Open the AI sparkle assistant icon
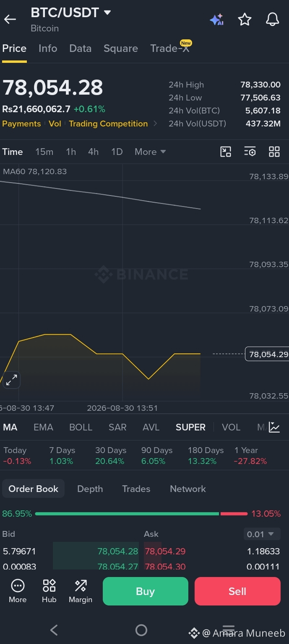 click(x=216, y=19)
